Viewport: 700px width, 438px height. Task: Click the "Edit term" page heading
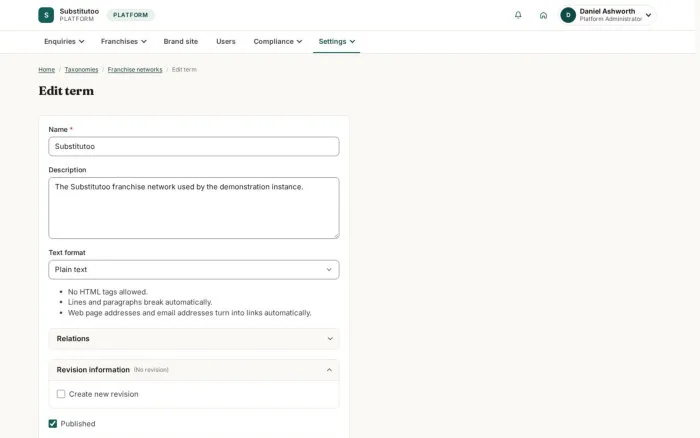click(66, 91)
